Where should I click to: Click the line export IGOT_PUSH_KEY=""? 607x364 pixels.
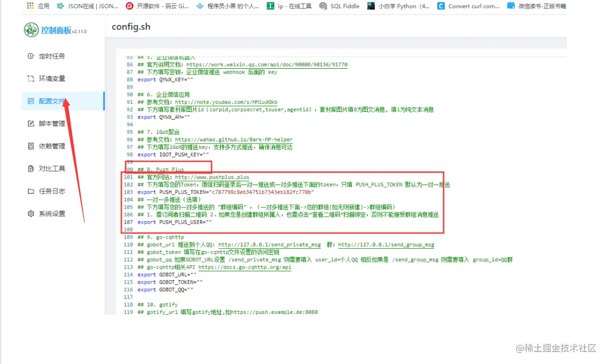pos(173,155)
